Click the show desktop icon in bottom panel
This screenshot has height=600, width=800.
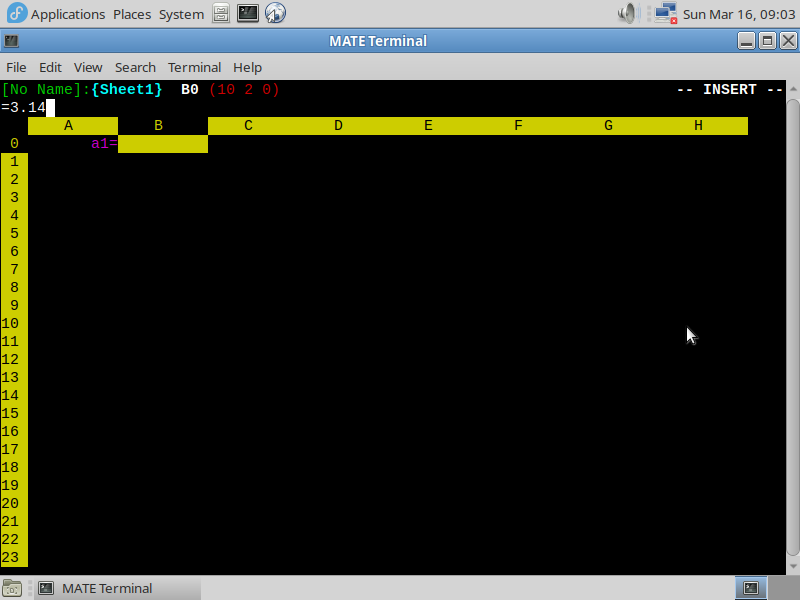click(12, 588)
